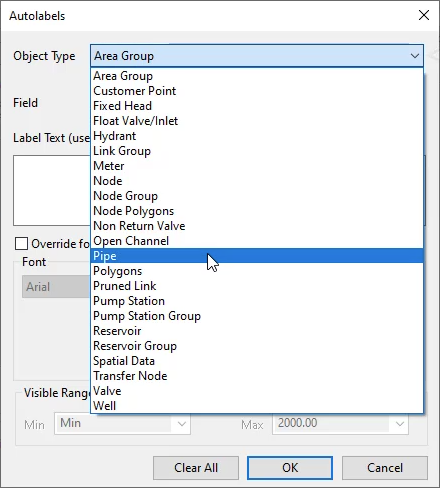This screenshot has width=440, height=488.
Task: Collapse the Object Type dropdown arrow
Action: click(x=415, y=56)
